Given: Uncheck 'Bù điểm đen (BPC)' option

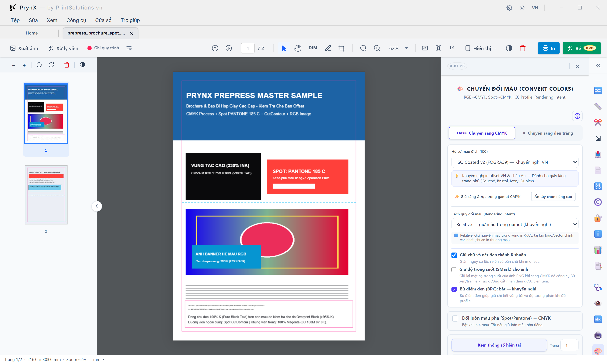Looking at the screenshot, I should [454, 289].
